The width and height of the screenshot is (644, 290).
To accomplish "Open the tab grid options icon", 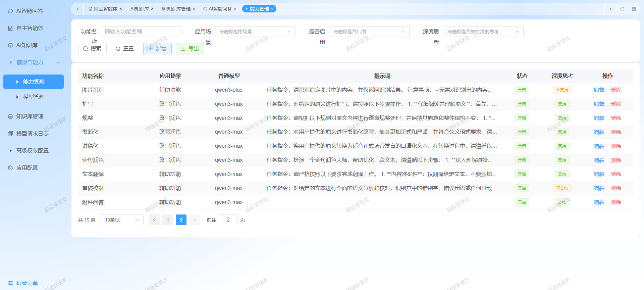I will pos(634,9).
